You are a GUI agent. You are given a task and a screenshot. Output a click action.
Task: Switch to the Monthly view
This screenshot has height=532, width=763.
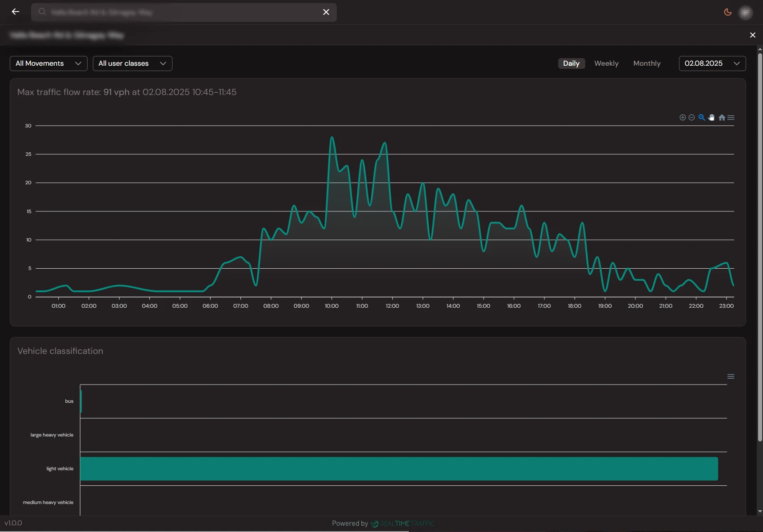pyautogui.click(x=647, y=64)
